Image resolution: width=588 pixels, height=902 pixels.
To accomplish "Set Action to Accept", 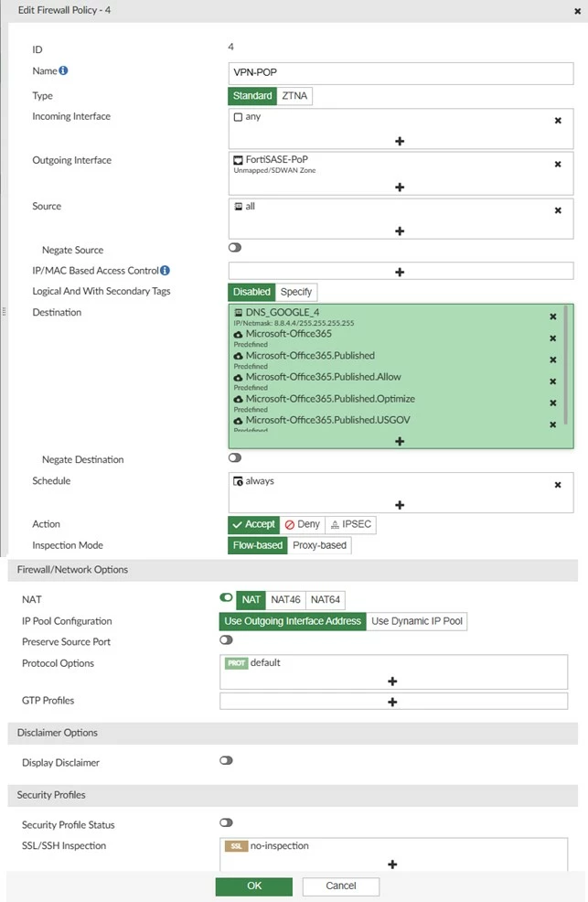I will click(x=253, y=524).
